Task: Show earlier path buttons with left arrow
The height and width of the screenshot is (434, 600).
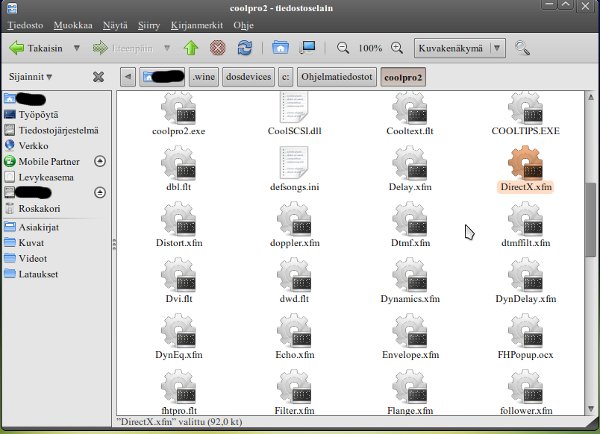Action: [x=128, y=77]
